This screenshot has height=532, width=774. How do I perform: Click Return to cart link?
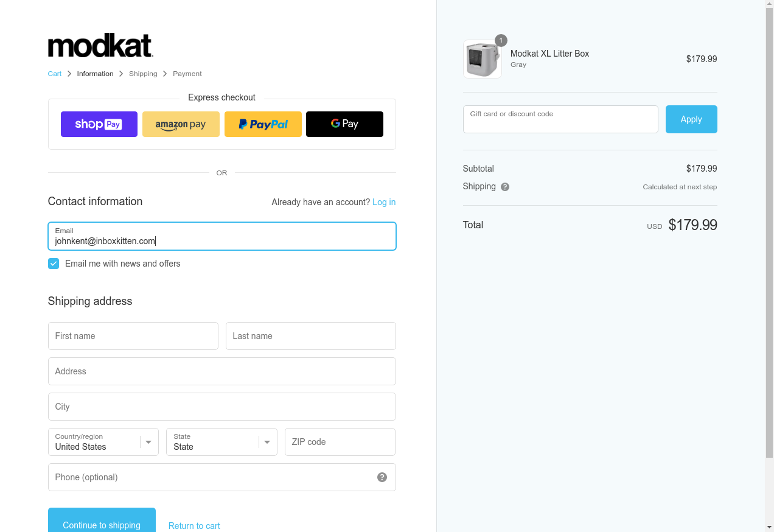point(194,526)
